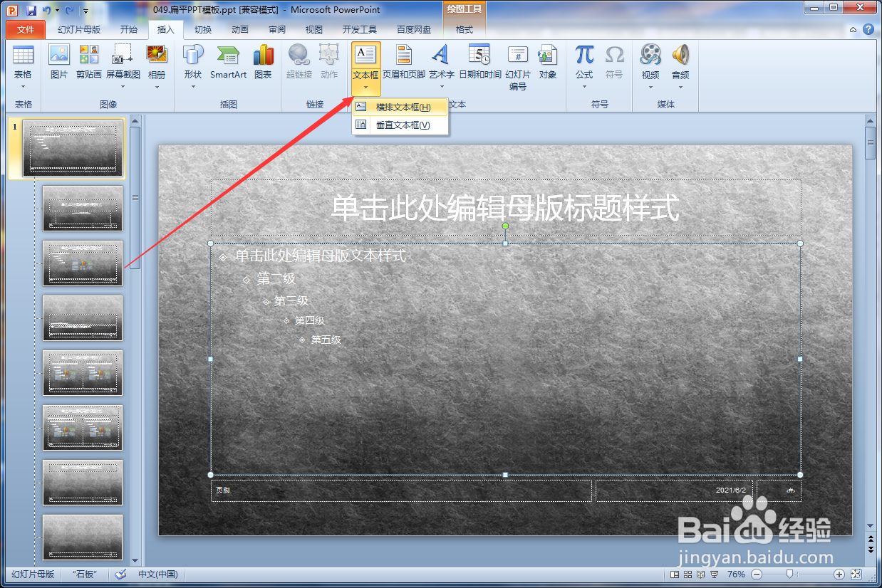This screenshot has height=588, width=882.
Task: Undo last action in quick access toolbar
Action: pos(46,10)
